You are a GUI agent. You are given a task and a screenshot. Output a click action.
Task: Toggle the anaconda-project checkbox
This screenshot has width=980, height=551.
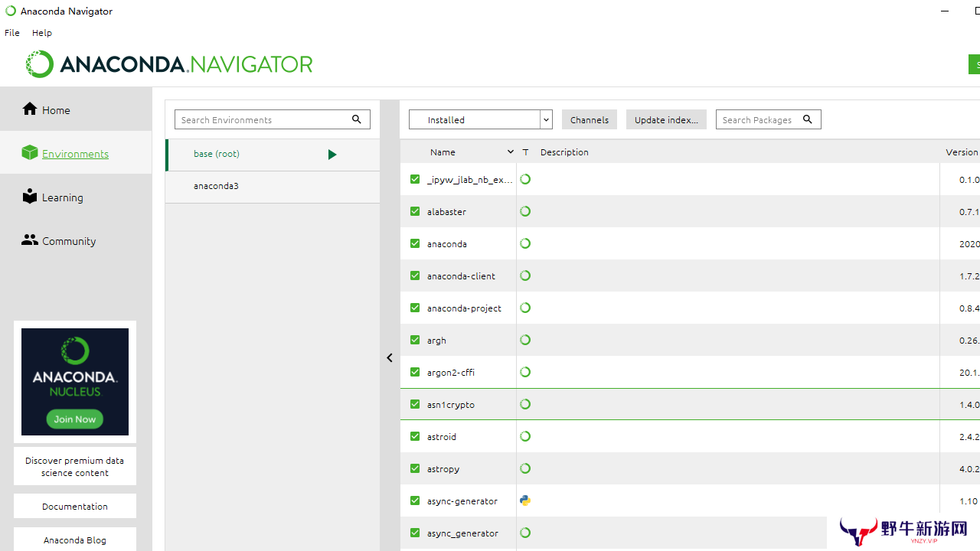point(415,308)
